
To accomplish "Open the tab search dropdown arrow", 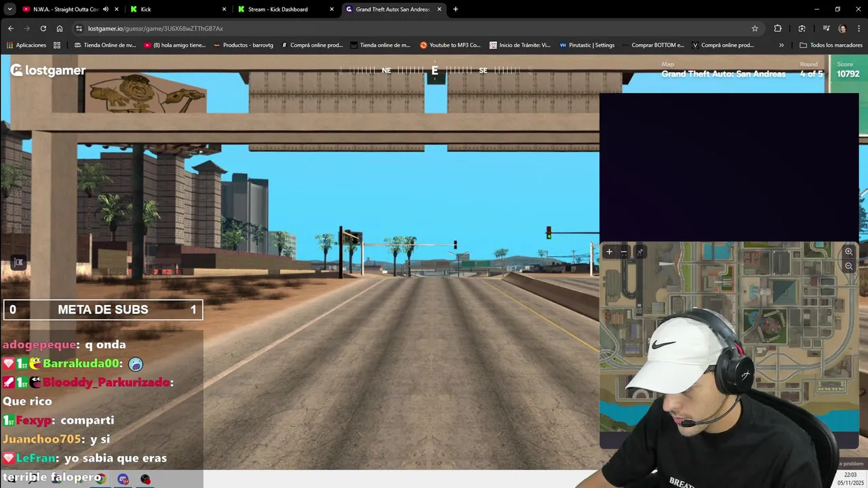I will [x=9, y=9].
